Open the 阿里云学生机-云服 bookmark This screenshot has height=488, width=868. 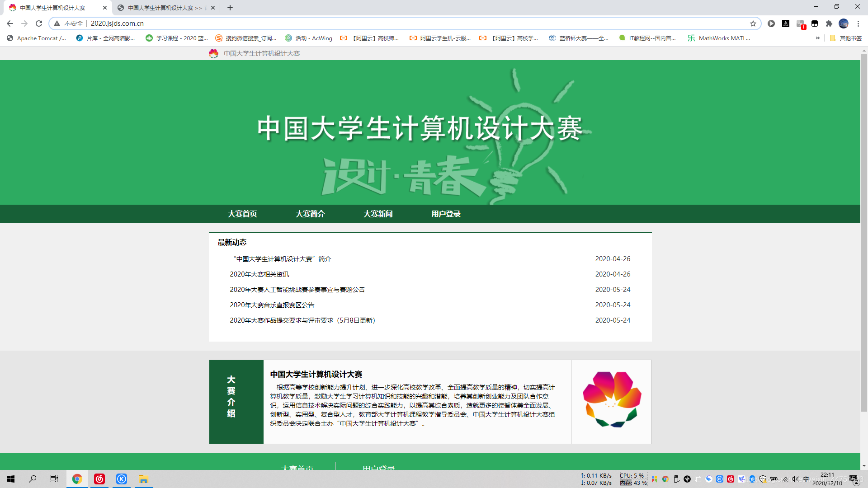coord(440,38)
